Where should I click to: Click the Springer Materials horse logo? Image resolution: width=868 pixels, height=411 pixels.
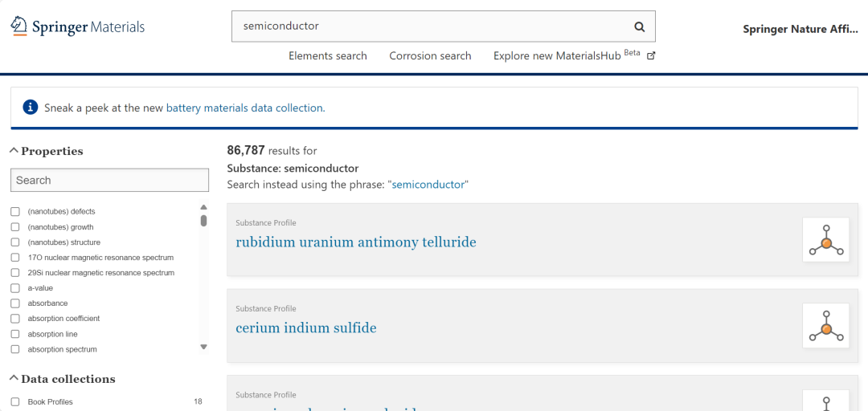click(18, 26)
